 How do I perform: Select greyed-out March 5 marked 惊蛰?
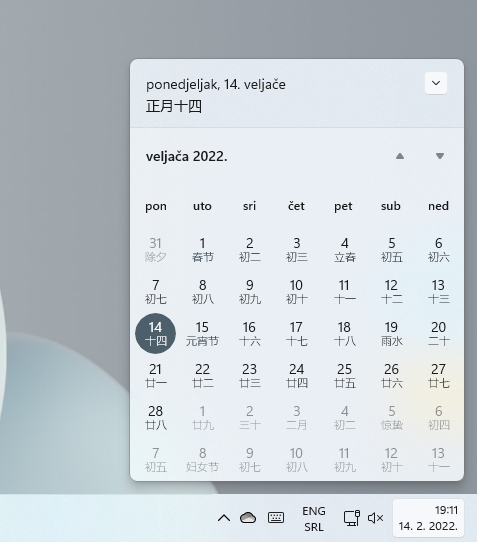pyautogui.click(x=391, y=418)
